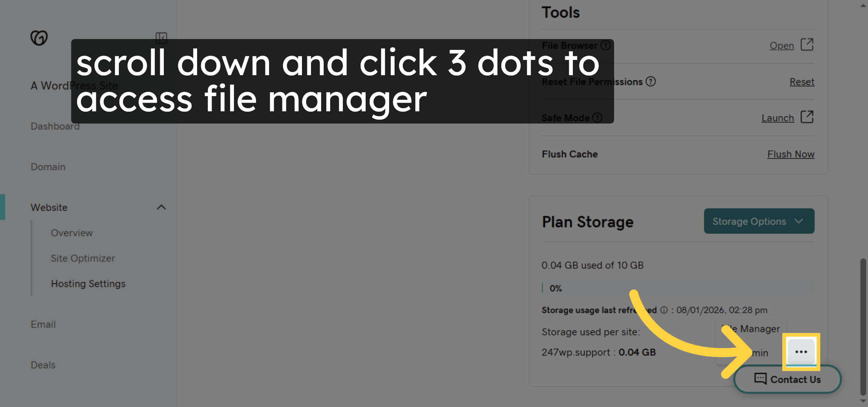Click the storage usage last refreshed info icon
The width and height of the screenshot is (868, 407).
point(663,310)
